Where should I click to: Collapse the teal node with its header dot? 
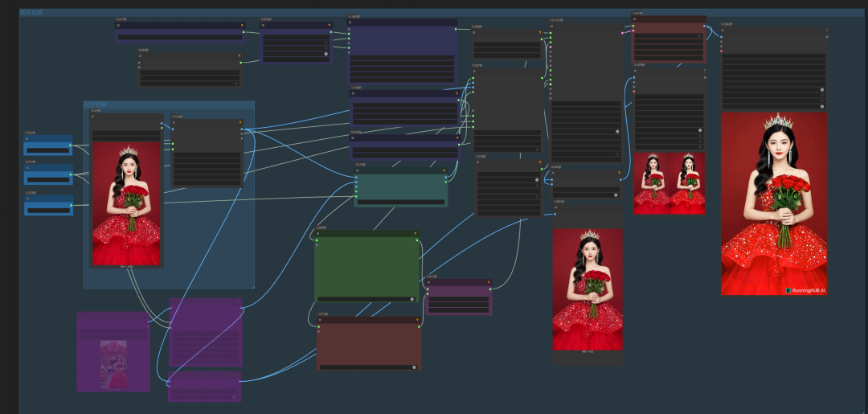[357, 171]
